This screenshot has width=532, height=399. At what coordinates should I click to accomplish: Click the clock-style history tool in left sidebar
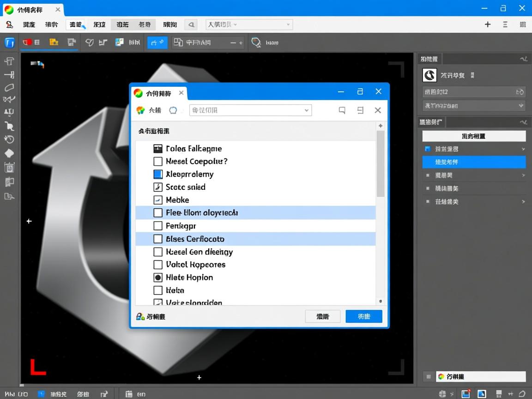(9, 139)
